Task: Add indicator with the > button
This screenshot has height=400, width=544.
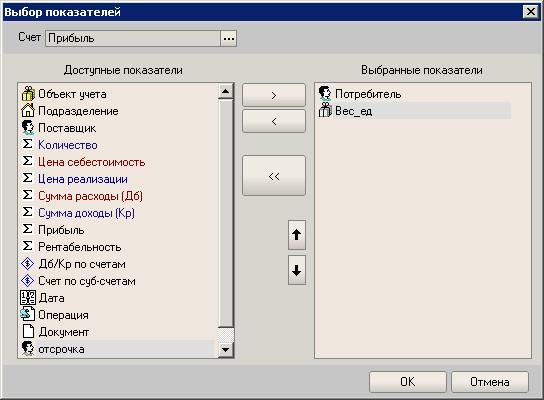Action: [x=274, y=95]
